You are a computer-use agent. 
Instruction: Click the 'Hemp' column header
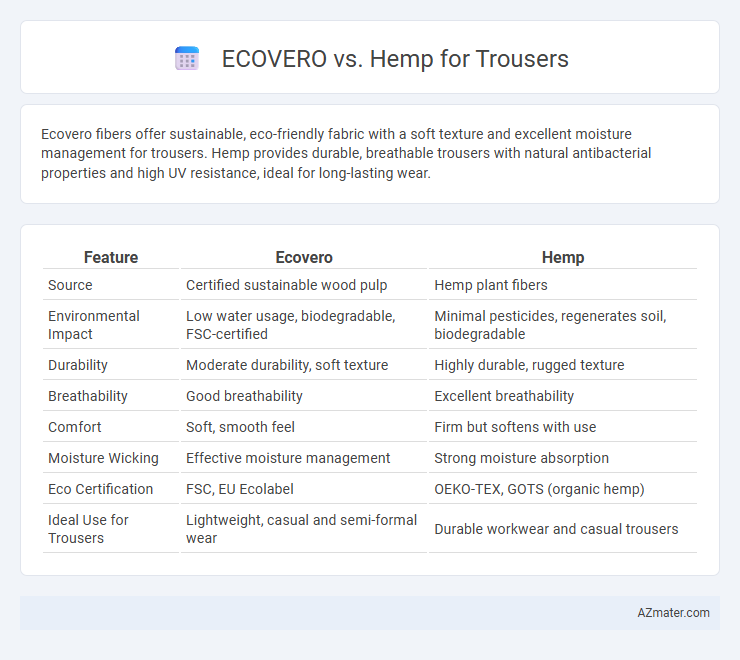tap(563, 257)
